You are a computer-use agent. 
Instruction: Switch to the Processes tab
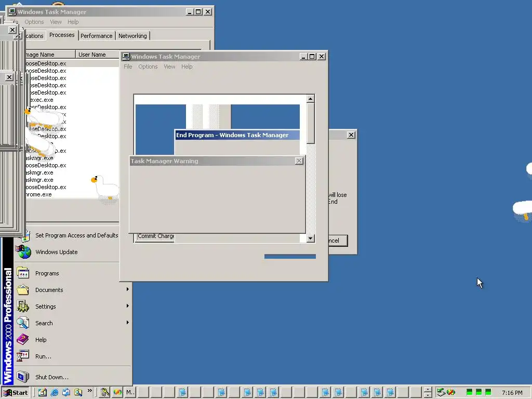coord(62,35)
